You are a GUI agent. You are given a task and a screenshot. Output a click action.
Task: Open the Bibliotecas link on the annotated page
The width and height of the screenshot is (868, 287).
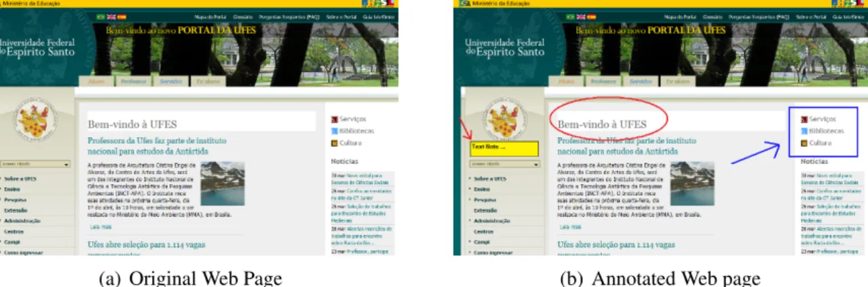827,130
